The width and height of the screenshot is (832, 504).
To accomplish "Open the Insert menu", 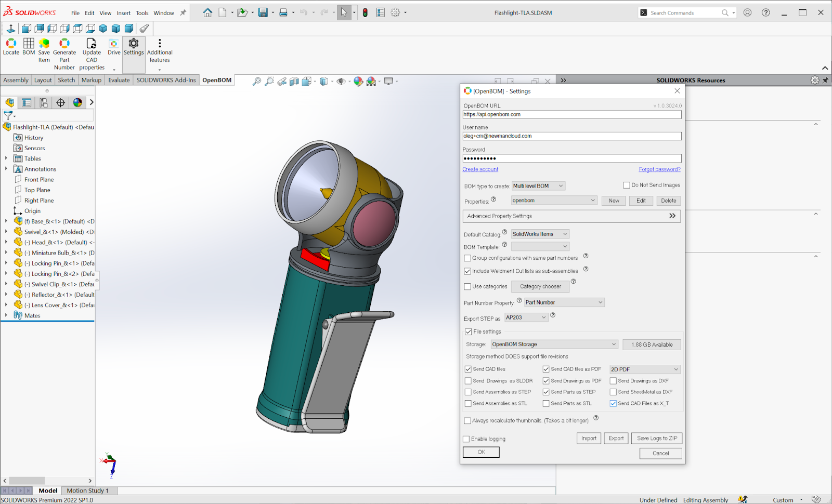I will coord(123,13).
